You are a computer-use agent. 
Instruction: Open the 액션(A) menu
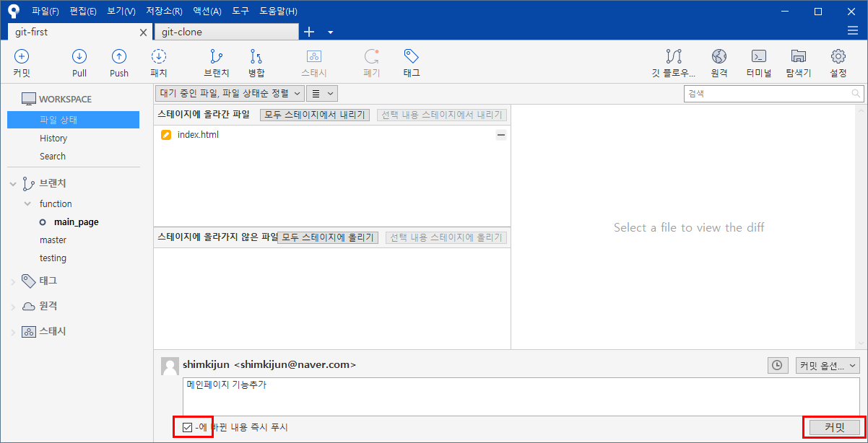pyautogui.click(x=207, y=11)
